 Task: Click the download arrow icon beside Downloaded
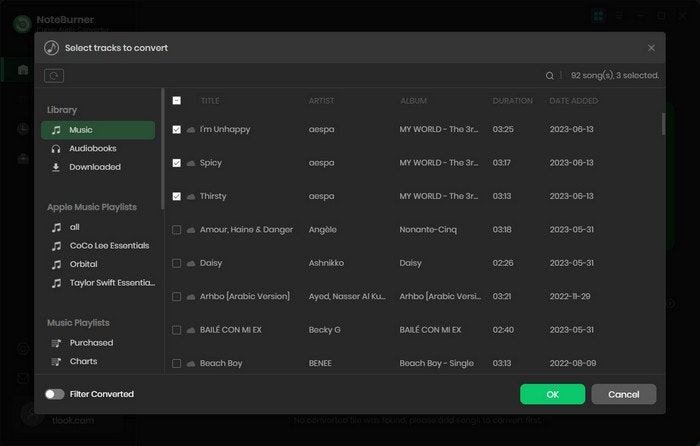pyautogui.click(x=56, y=167)
